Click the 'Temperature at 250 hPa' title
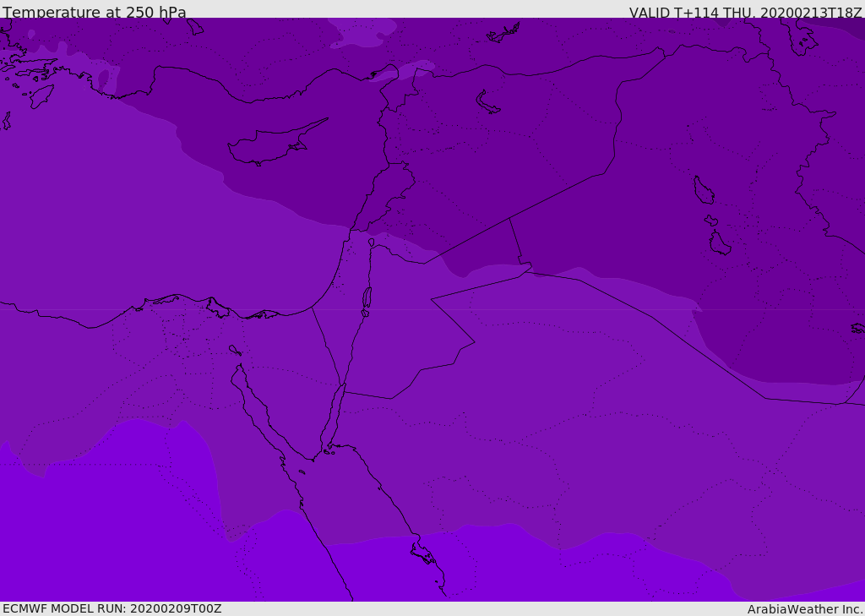Image resolution: width=865 pixels, height=616 pixels. point(95,13)
